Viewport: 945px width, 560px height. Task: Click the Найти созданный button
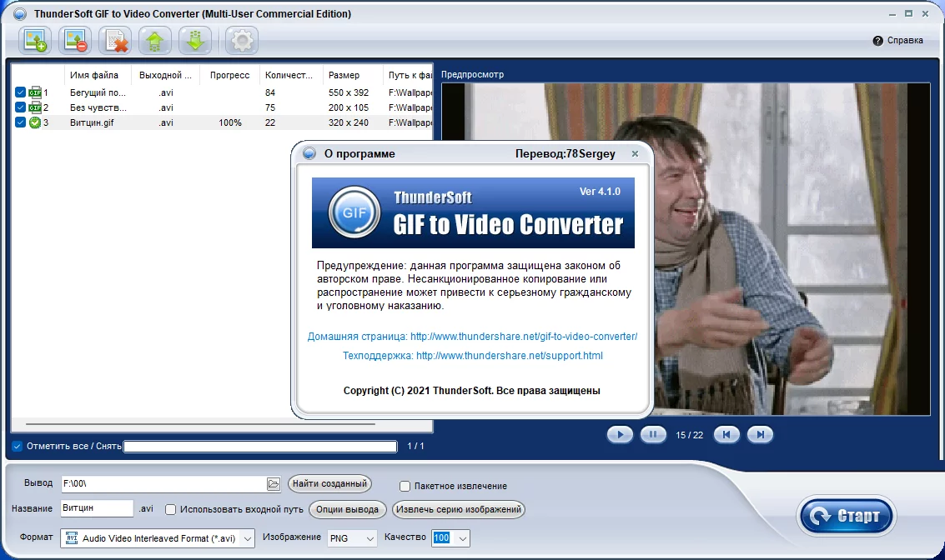point(329,483)
